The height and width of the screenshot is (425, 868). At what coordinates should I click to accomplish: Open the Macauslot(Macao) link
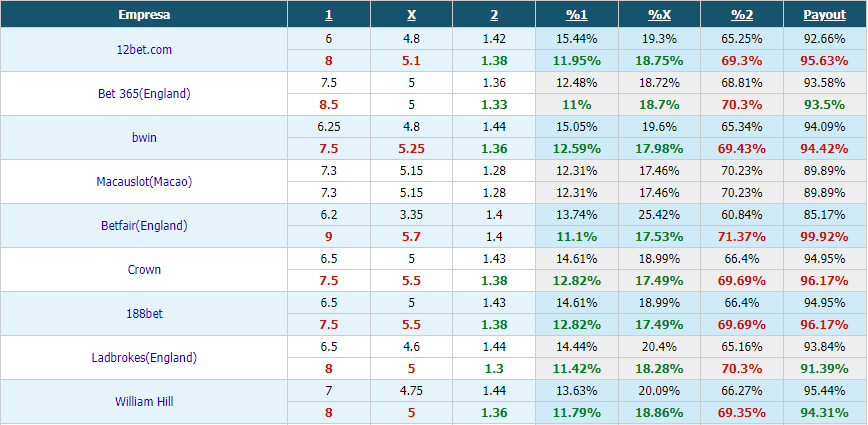tap(144, 182)
